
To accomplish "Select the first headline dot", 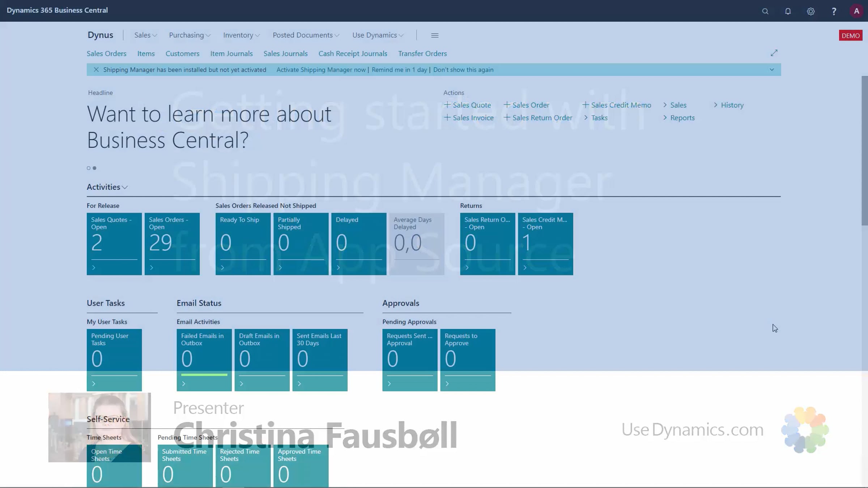I will point(89,168).
